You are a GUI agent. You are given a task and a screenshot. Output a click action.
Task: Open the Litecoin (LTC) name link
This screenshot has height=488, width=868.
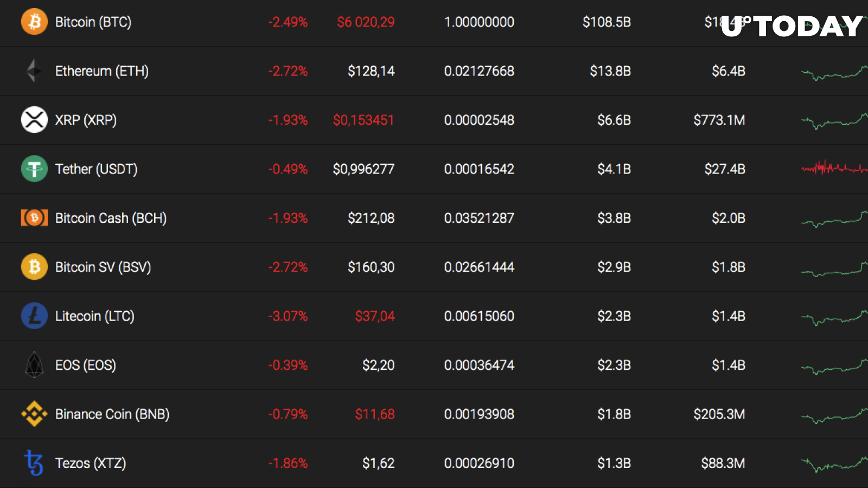pyautogui.click(x=95, y=316)
